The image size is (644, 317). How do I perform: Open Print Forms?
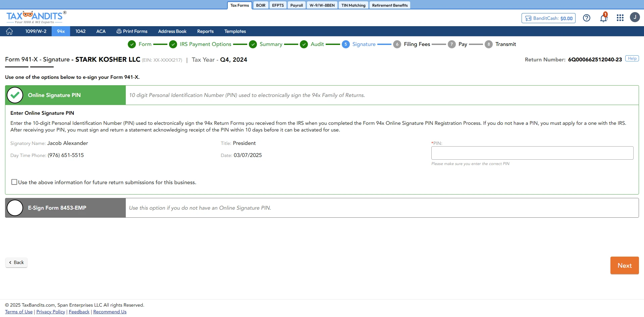coord(132,31)
